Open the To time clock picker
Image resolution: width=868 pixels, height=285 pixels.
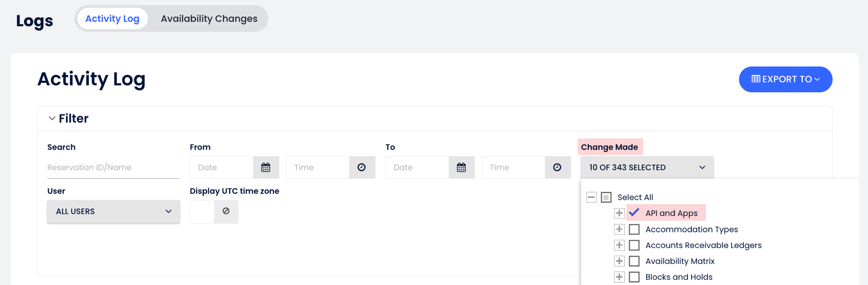(557, 168)
